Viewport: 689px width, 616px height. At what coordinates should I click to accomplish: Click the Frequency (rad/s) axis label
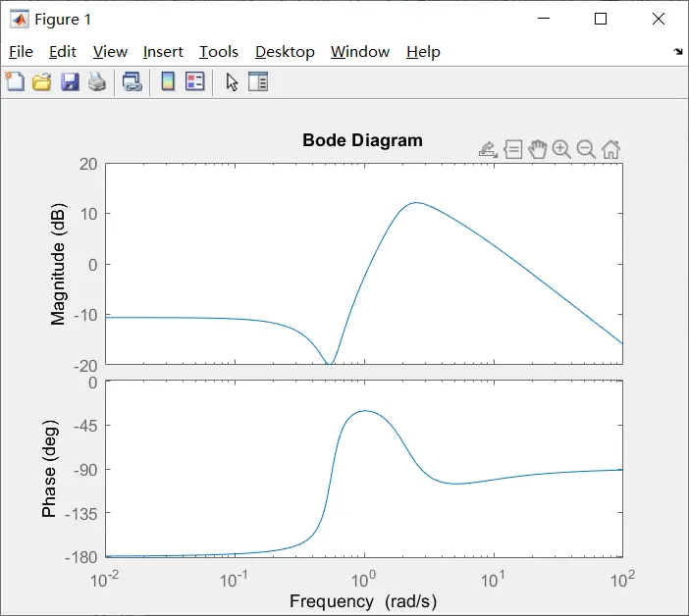(363, 601)
